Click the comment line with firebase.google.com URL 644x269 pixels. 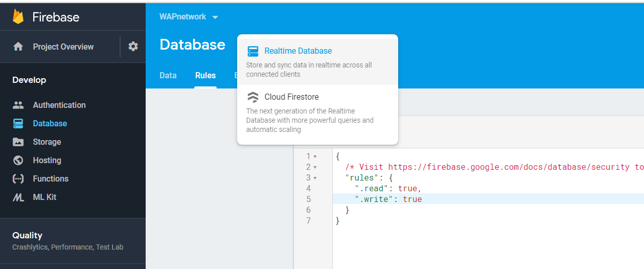click(494, 167)
